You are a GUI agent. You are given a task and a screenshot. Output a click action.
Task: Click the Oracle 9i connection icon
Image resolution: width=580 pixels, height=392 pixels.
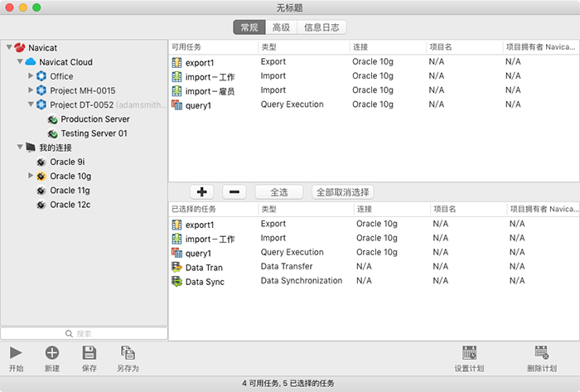(x=41, y=162)
